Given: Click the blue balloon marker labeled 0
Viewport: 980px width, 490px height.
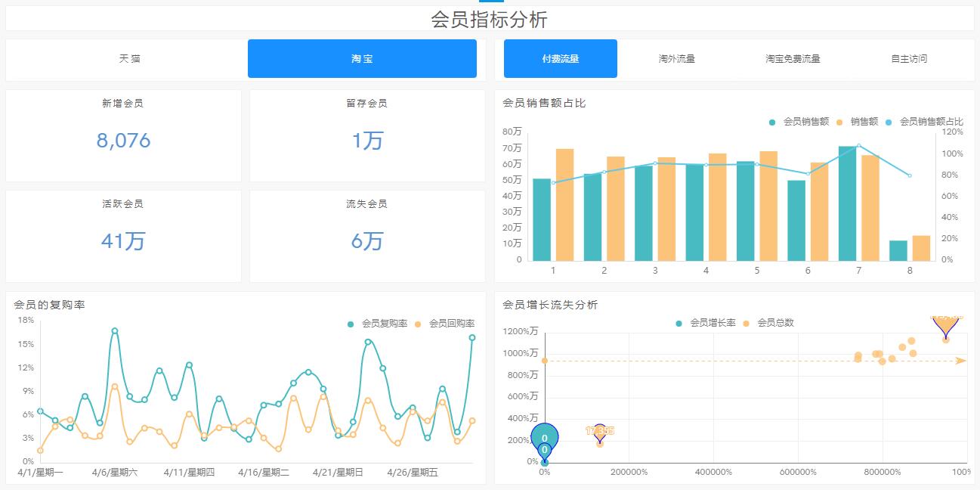Looking at the screenshot, I should click(545, 437).
